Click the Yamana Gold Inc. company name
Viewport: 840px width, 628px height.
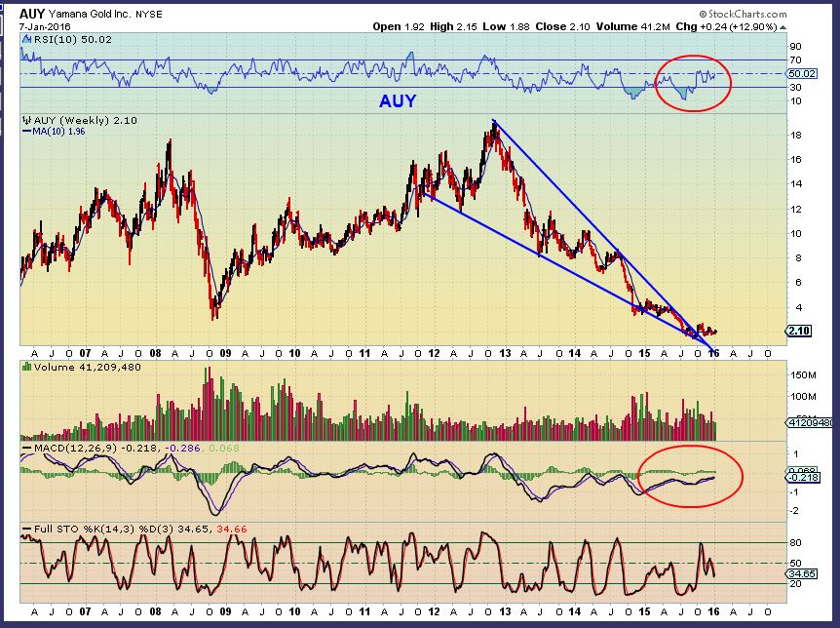[90, 15]
